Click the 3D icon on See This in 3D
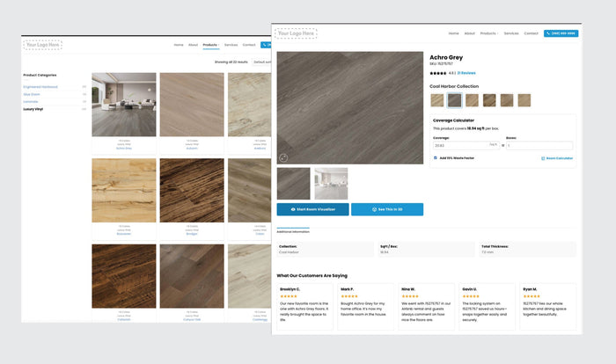 click(375, 209)
